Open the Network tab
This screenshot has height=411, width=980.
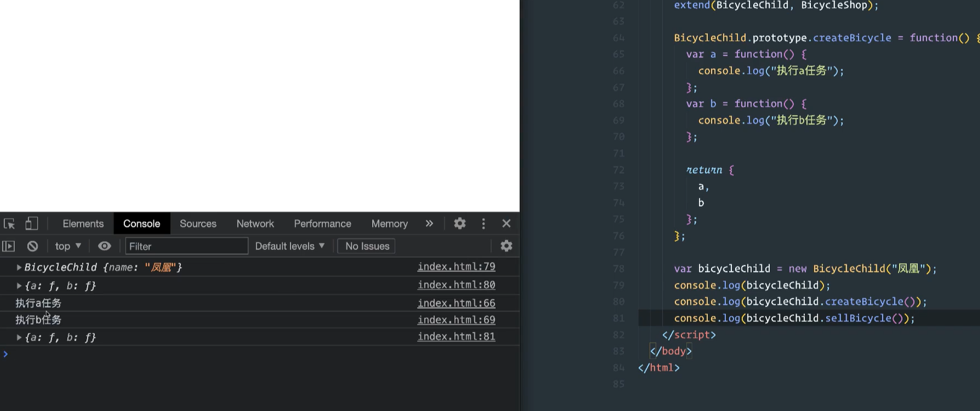click(255, 224)
